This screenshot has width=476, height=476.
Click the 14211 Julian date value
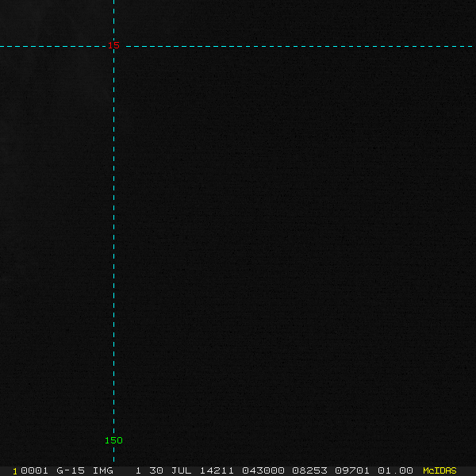tap(217, 470)
